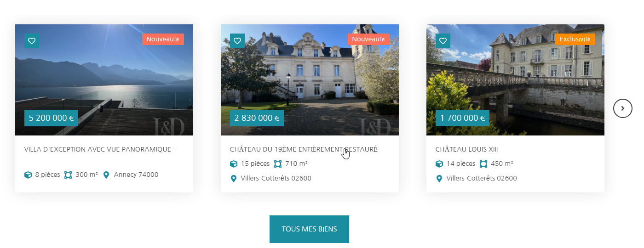Click the surface area icon beside 710 m²
The height and width of the screenshot is (248, 644).
pyautogui.click(x=278, y=164)
